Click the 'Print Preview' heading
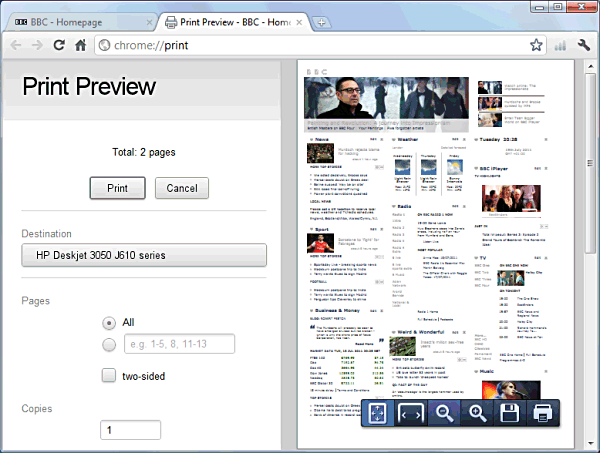The width and height of the screenshot is (600, 453). coord(89,86)
